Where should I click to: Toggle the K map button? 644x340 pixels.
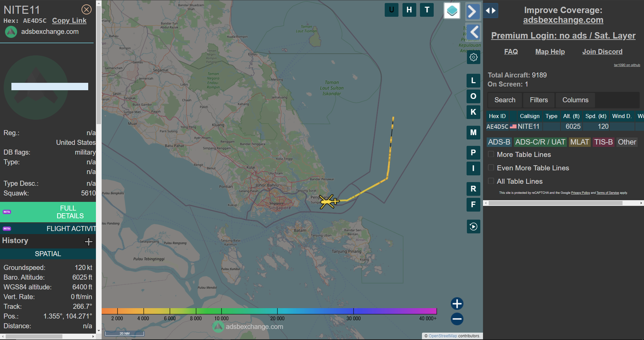pyautogui.click(x=473, y=112)
